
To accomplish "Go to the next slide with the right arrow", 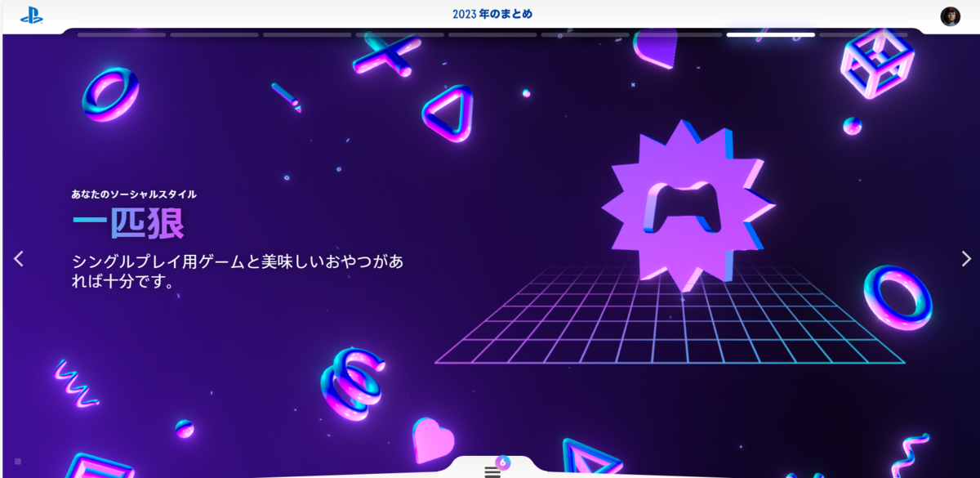I will [966, 258].
